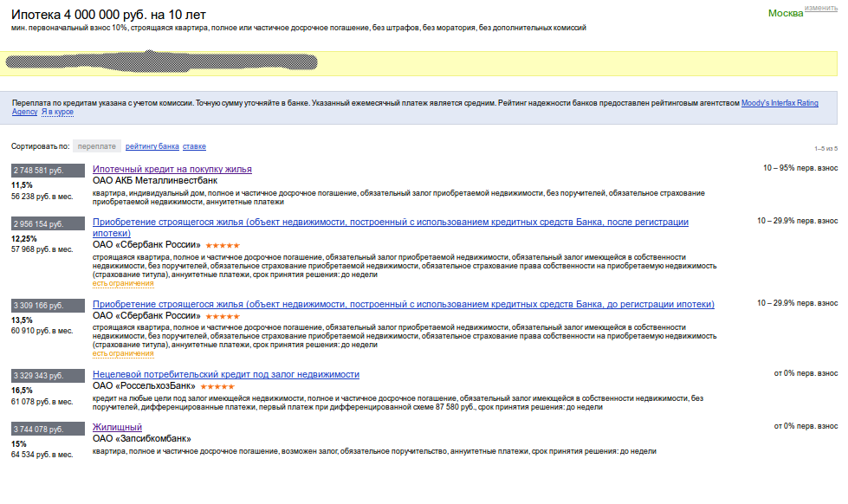Image resolution: width=848 pixels, height=504 pixels.
Task: Click 'Сортировать по:' label
Action: pyautogui.click(x=41, y=146)
